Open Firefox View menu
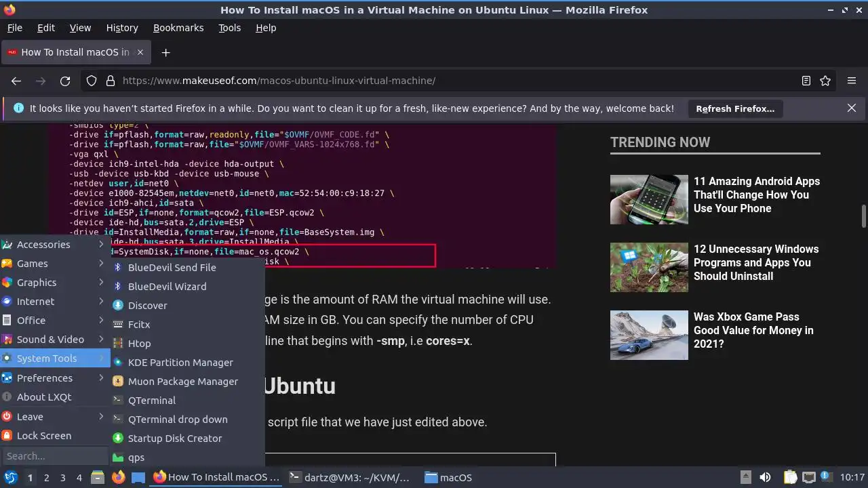The image size is (868, 488). tap(80, 28)
